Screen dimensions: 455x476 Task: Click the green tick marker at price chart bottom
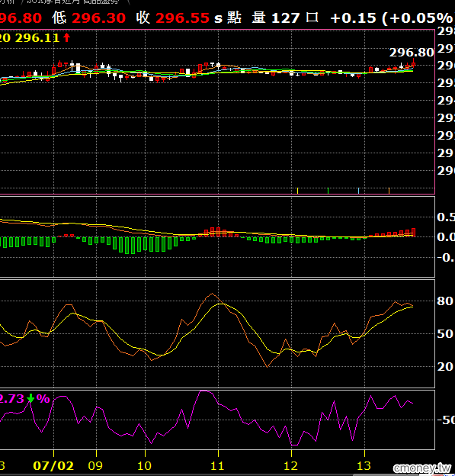(328, 191)
